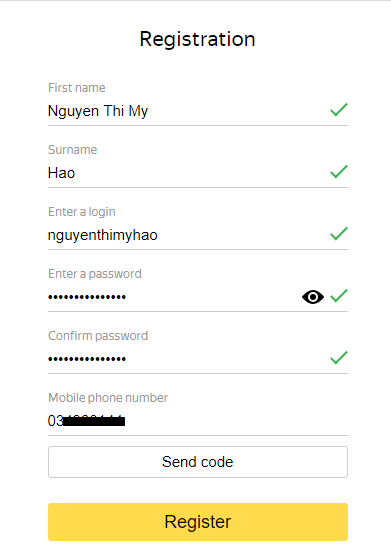Submit the yellow Register button
Image resolution: width=391 pixels, height=558 pixels.
tap(198, 522)
